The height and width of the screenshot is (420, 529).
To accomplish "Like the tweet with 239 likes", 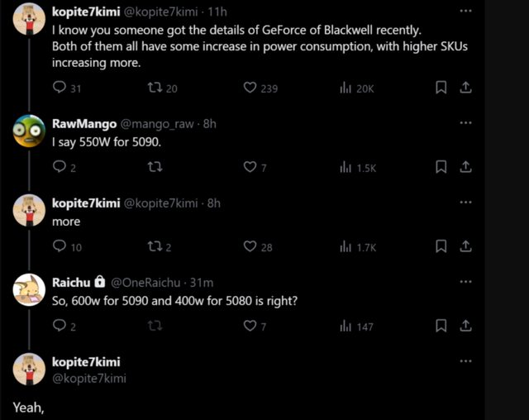I will (x=250, y=88).
